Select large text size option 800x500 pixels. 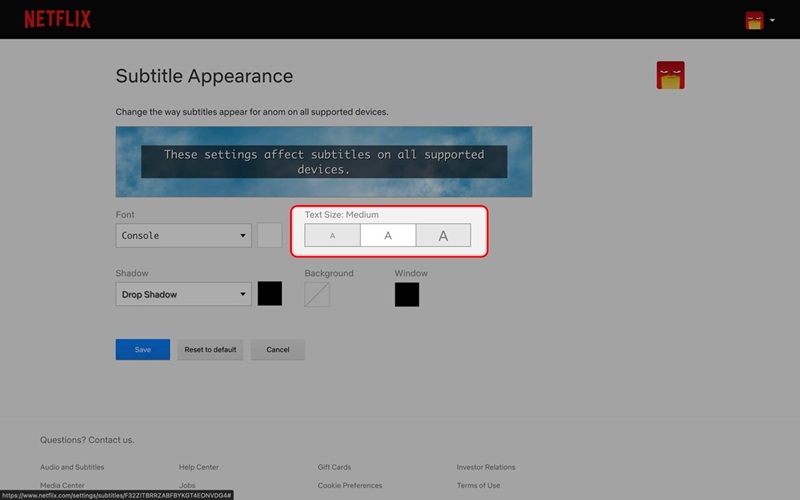443,236
